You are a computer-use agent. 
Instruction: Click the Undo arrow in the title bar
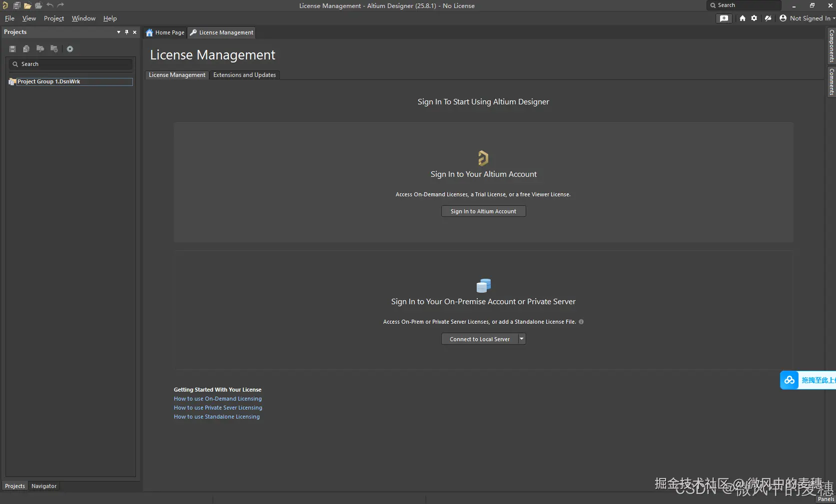(49, 5)
